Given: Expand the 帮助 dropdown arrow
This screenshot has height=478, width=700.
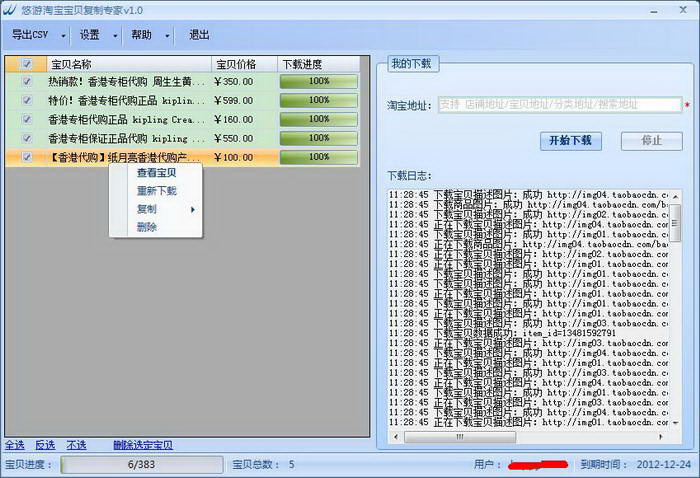Looking at the screenshot, I should [167, 35].
